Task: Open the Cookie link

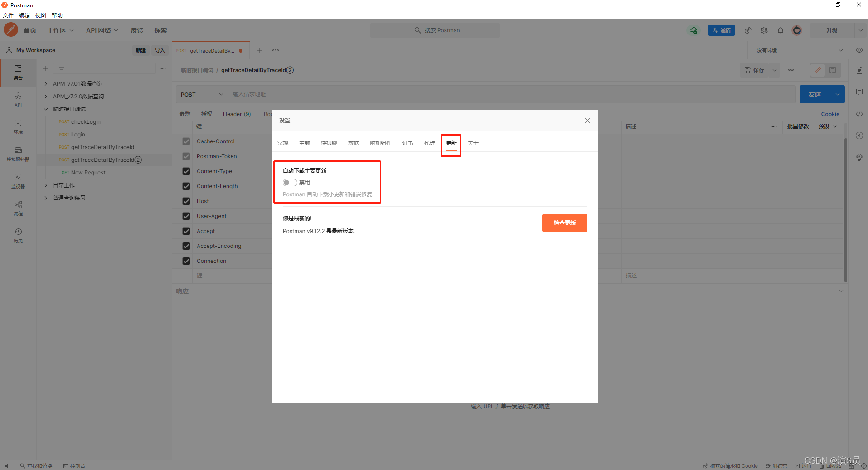Action: pos(830,114)
